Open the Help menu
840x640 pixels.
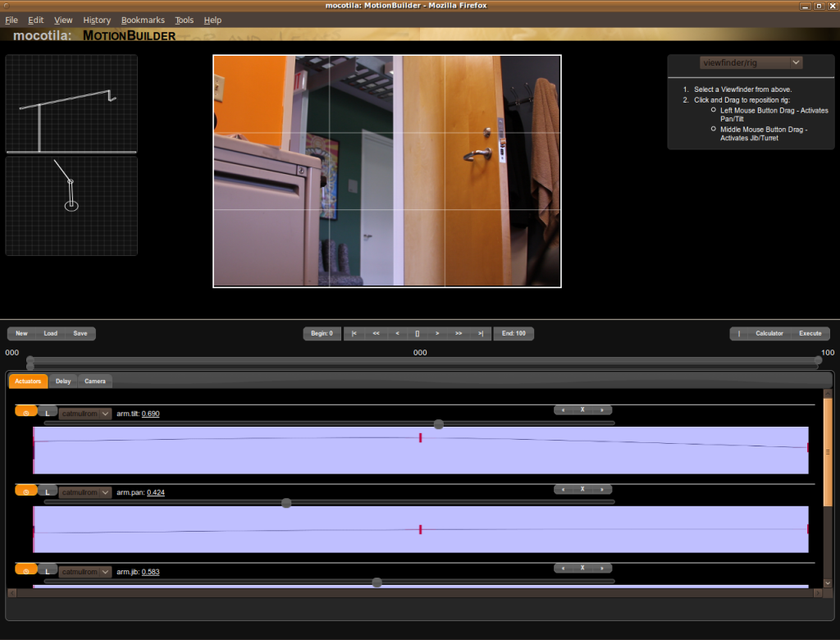point(212,20)
